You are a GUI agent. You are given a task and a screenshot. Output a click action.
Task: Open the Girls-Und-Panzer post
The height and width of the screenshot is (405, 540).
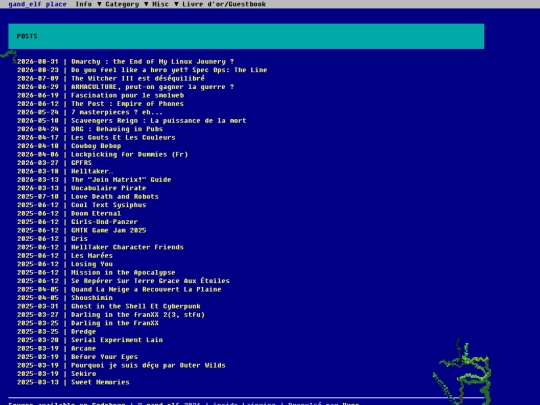(104, 222)
